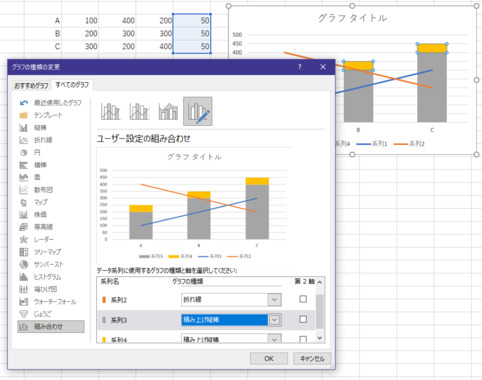Click the bottom-right corner handle of the chart
Screen dimensions: 482x380
click(476, 154)
